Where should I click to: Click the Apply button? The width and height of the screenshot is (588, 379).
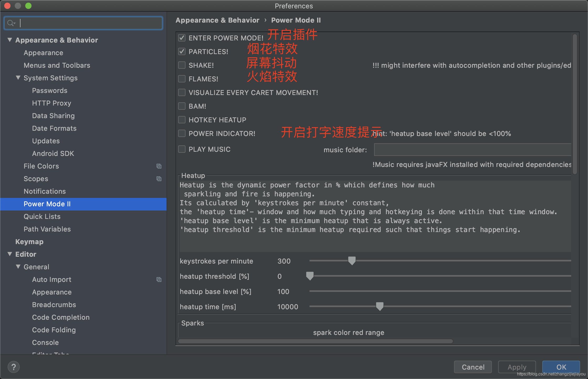click(x=517, y=367)
